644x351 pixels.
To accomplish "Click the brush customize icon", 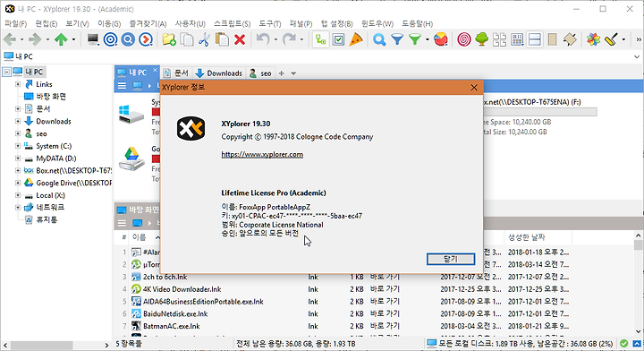I will click(x=612, y=39).
